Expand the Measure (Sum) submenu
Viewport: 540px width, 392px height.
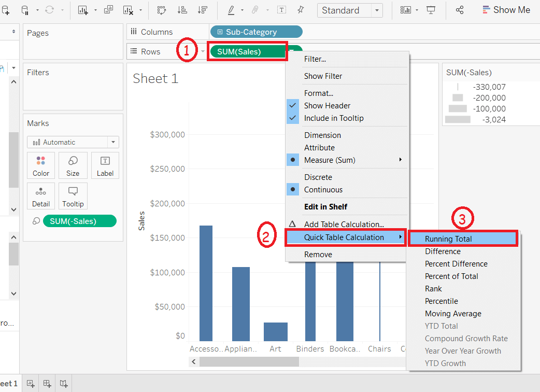tap(347, 160)
